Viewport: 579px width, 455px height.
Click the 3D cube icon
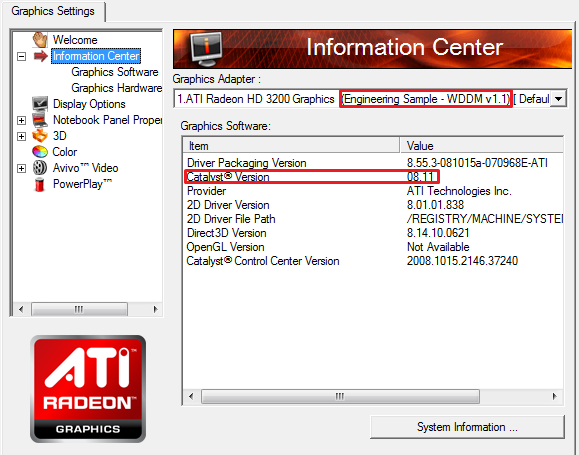click(x=40, y=136)
